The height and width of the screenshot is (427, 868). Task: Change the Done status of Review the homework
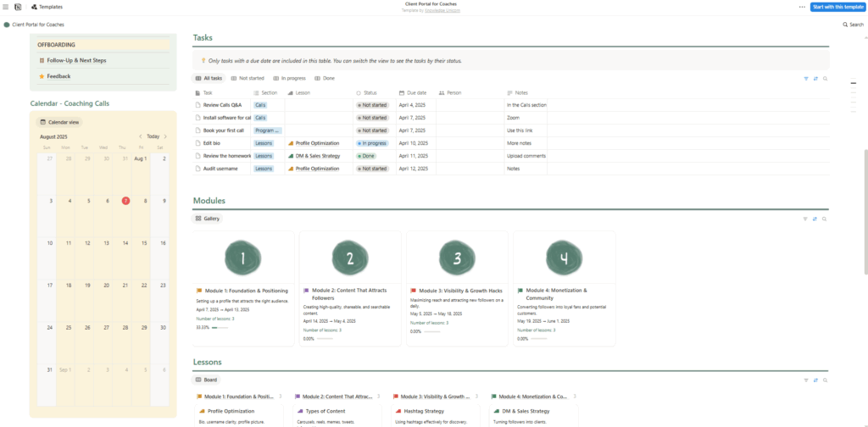tap(366, 156)
